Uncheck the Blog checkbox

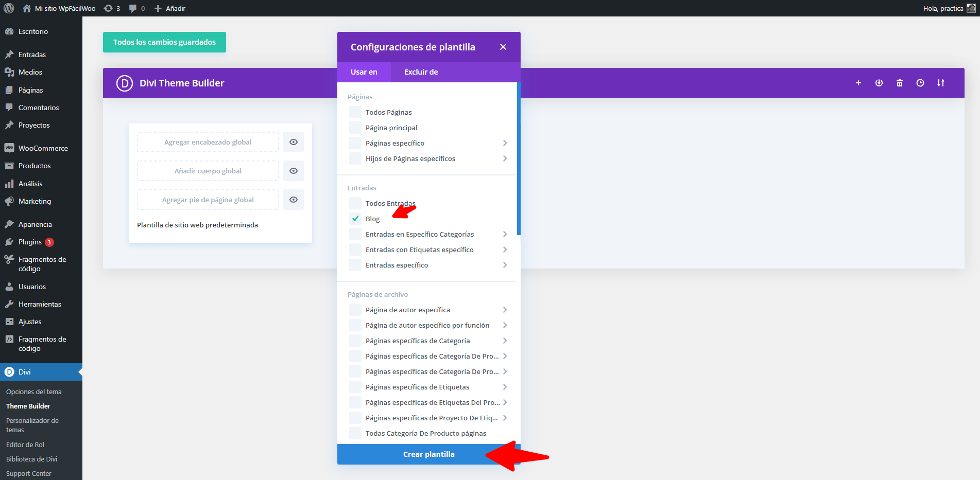pos(355,219)
